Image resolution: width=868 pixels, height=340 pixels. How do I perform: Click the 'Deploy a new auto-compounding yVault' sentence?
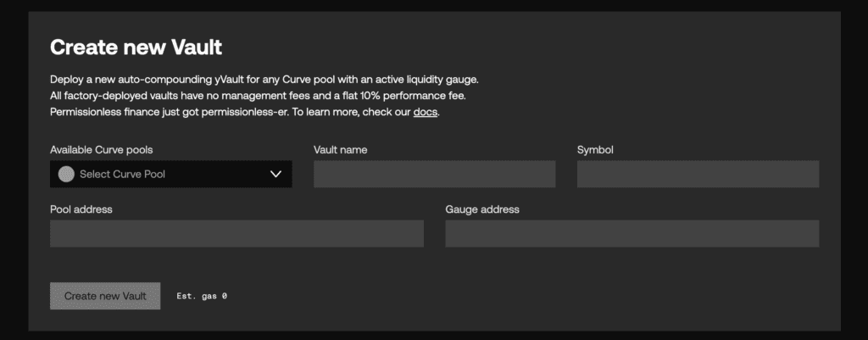coord(264,79)
